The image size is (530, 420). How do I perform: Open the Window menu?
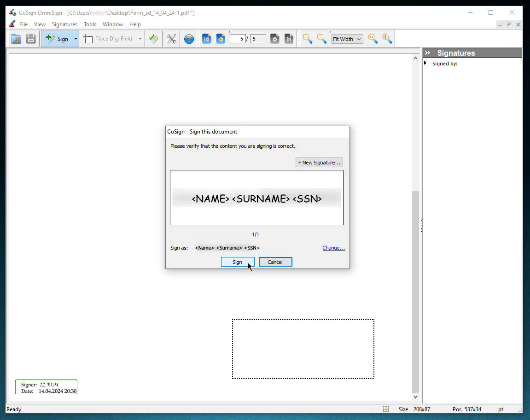coord(112,24)
